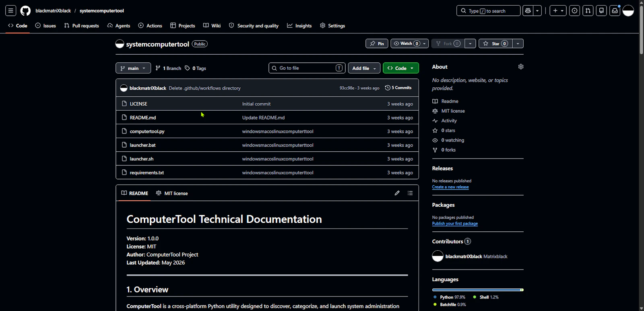Open the Add file dropdown
This screenshot has height=311, width=644.
[x=364, y=68]
